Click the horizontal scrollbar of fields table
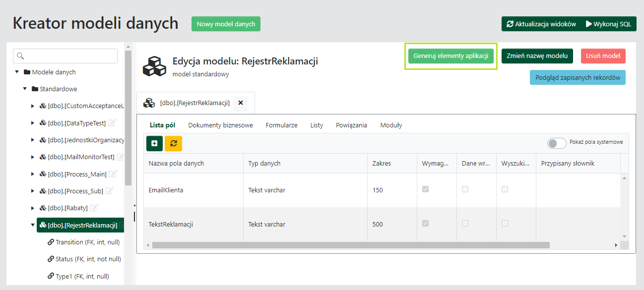 350,245
